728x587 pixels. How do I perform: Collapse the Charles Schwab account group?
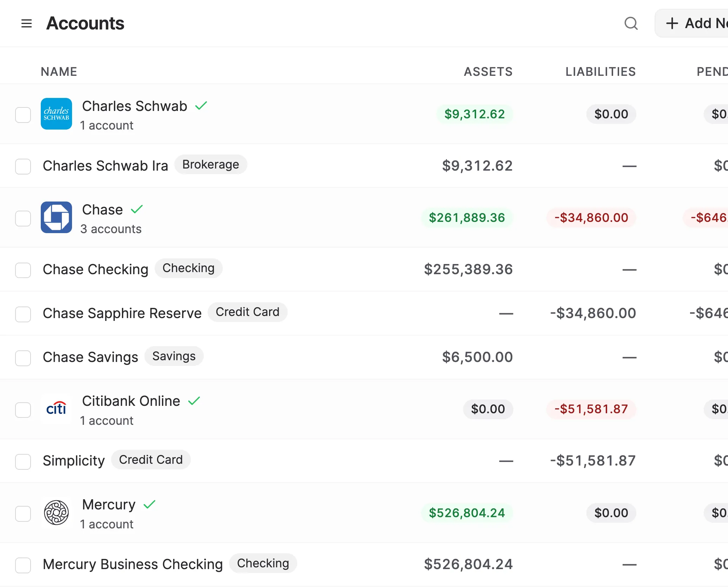tap(135, 106)
